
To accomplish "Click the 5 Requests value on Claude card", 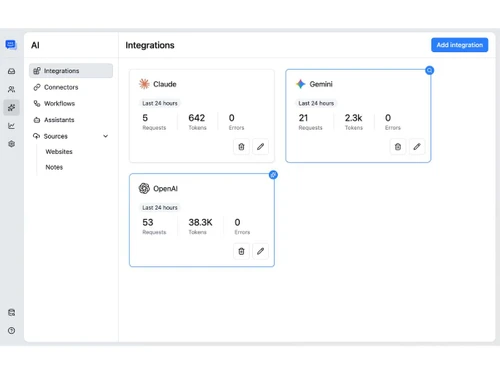I will [145, 118].
